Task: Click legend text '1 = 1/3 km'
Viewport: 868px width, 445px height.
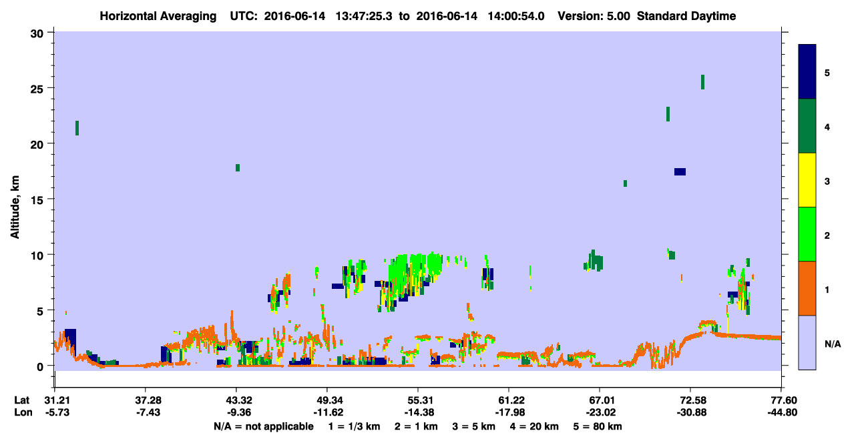Action: click(x=354, y=426)
